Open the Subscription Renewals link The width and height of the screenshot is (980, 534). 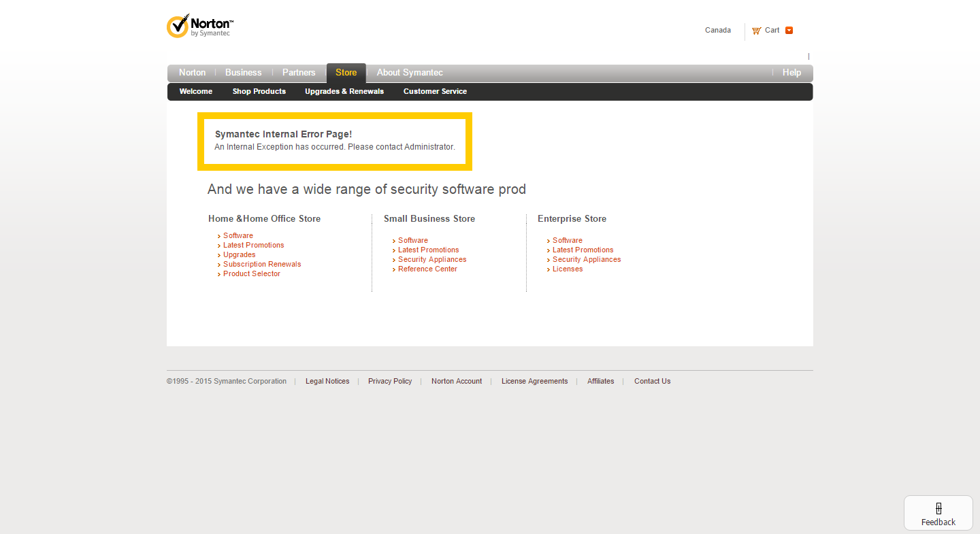pos(262,264)
